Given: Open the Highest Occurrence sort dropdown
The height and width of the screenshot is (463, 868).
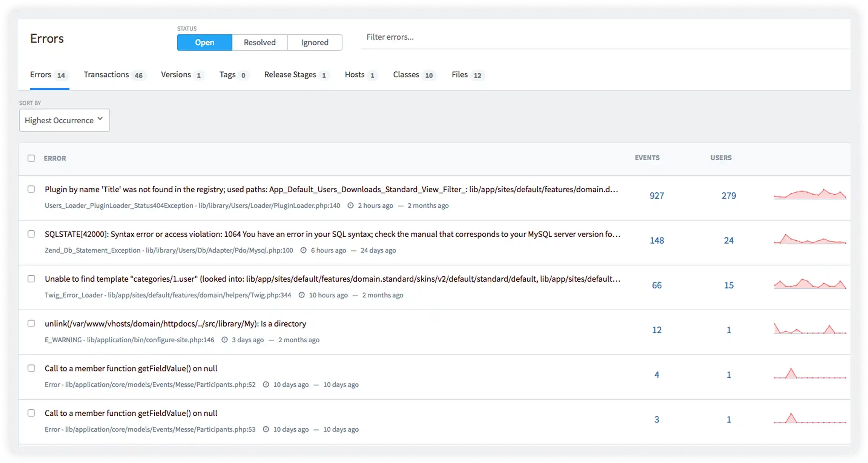Looking at the screenshot, I should [59, 120].
